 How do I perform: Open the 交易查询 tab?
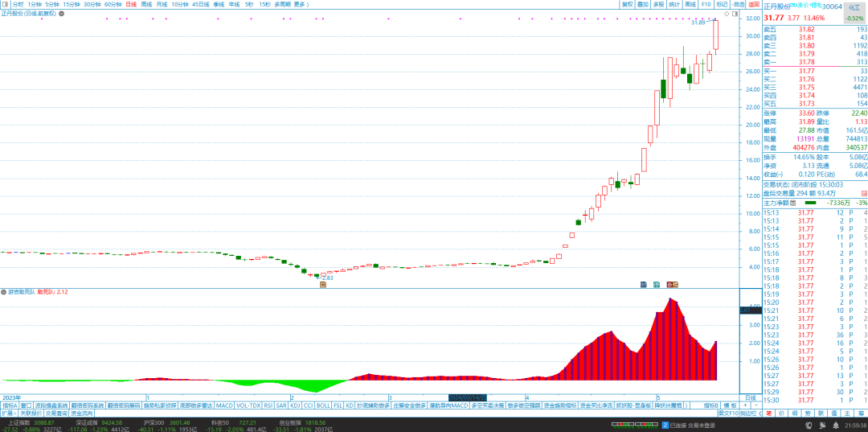[x=56, y=413]
